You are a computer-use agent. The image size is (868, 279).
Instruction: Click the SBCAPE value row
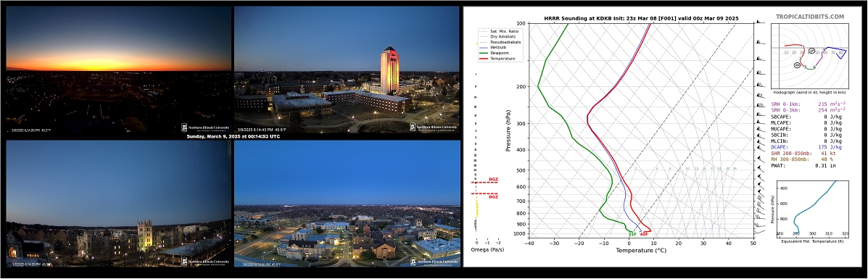pos(806,117)
